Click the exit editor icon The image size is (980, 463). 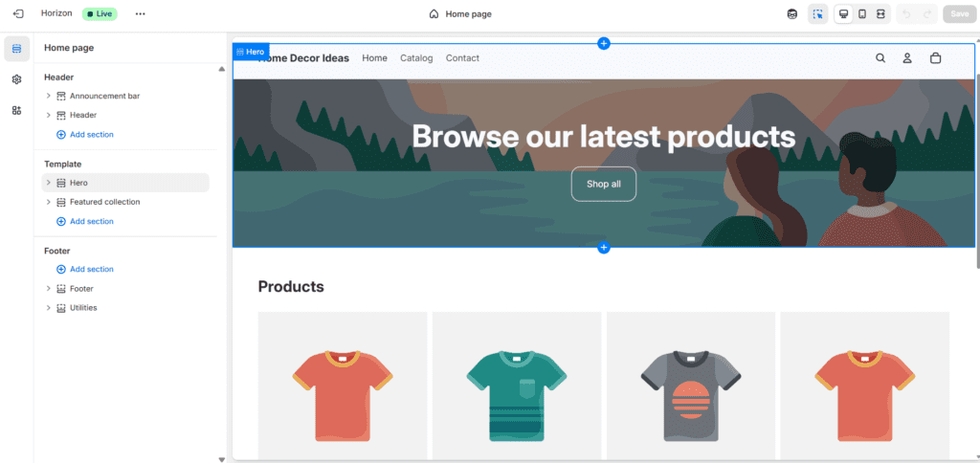click(18, 14)
